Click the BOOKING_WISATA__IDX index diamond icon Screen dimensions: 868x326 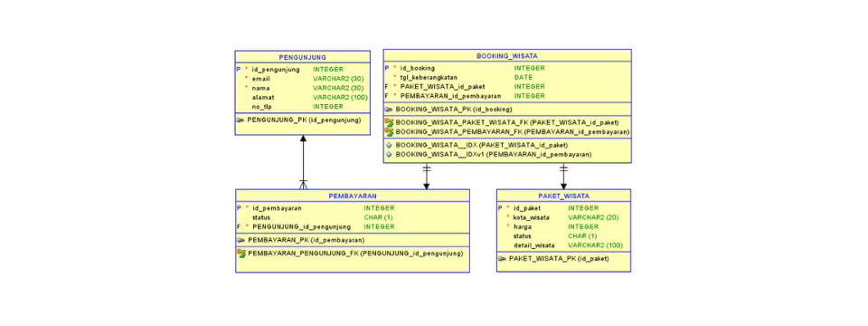(x=389, y=145)
